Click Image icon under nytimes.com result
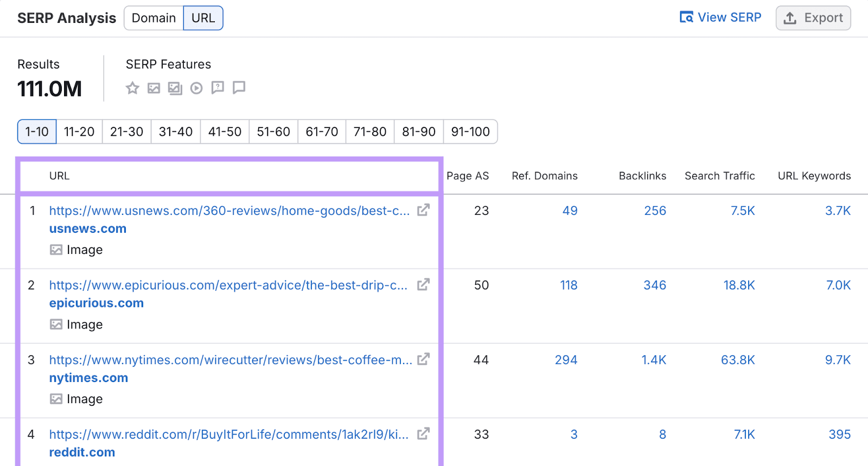 coord(56,399)
